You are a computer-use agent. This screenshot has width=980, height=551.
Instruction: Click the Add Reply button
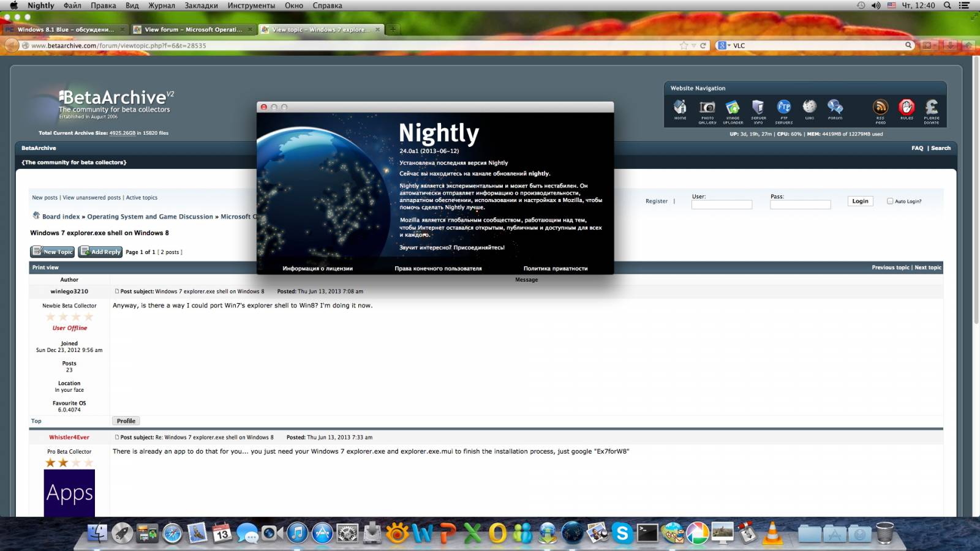click(x=100, y=252)
